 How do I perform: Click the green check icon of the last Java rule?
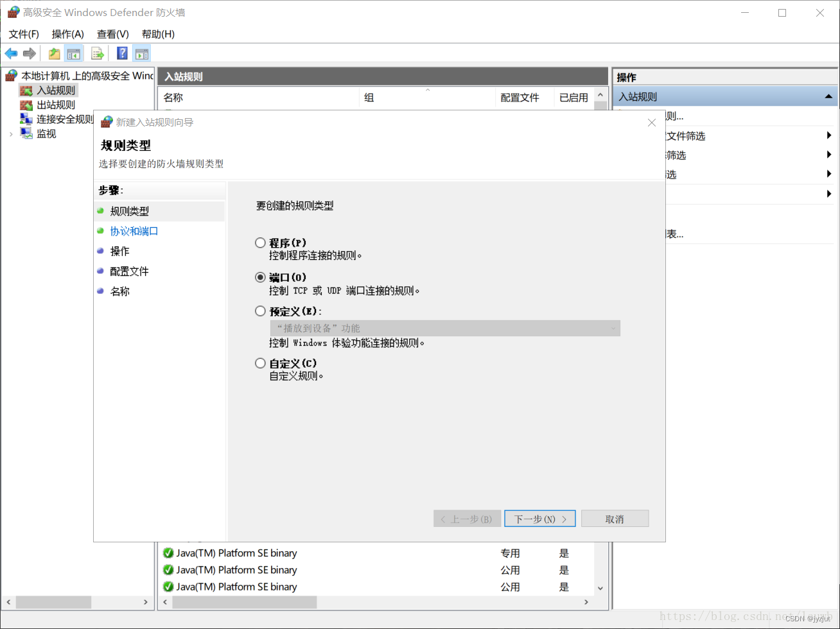click(x=168, y=587)
